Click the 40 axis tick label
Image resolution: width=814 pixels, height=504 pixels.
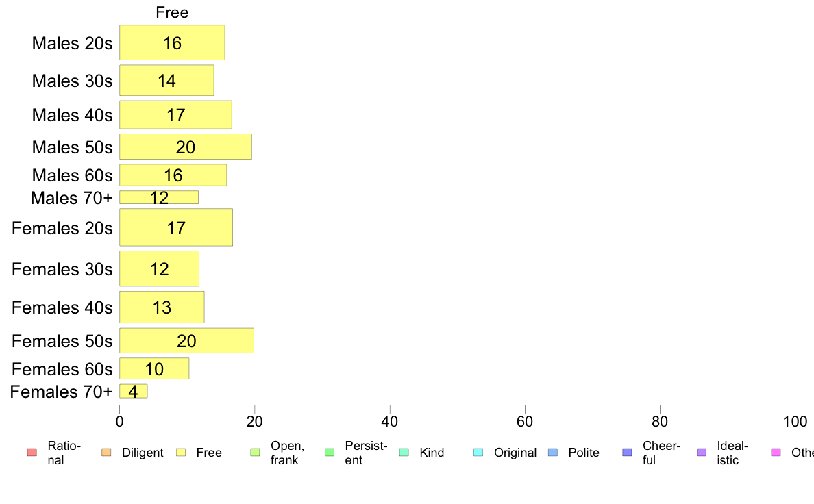tap(389, 421)
